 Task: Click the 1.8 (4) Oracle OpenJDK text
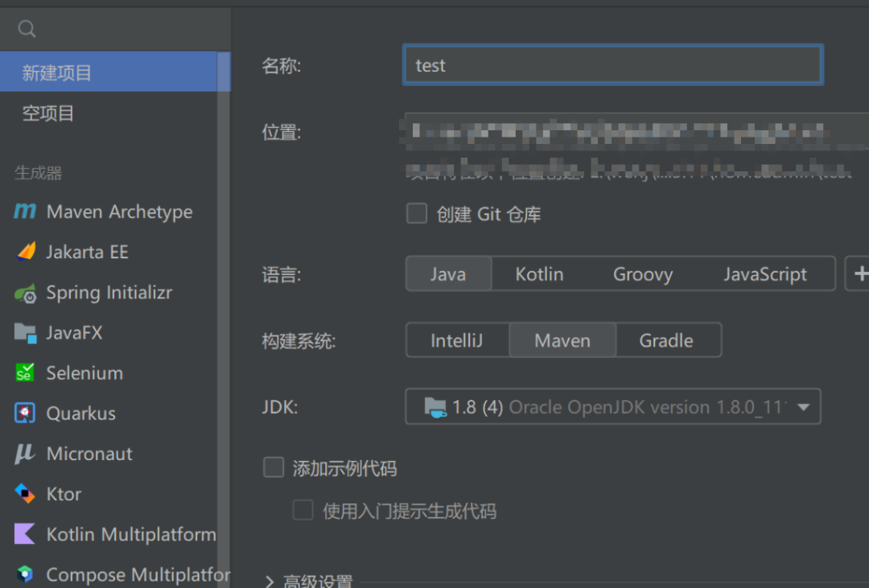[619, 407]
